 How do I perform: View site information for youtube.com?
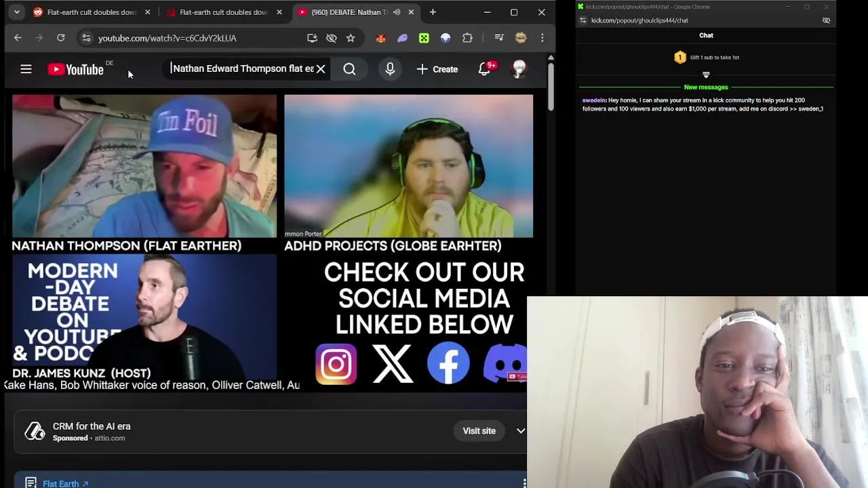pyautogui.click(x=86, y=38)
